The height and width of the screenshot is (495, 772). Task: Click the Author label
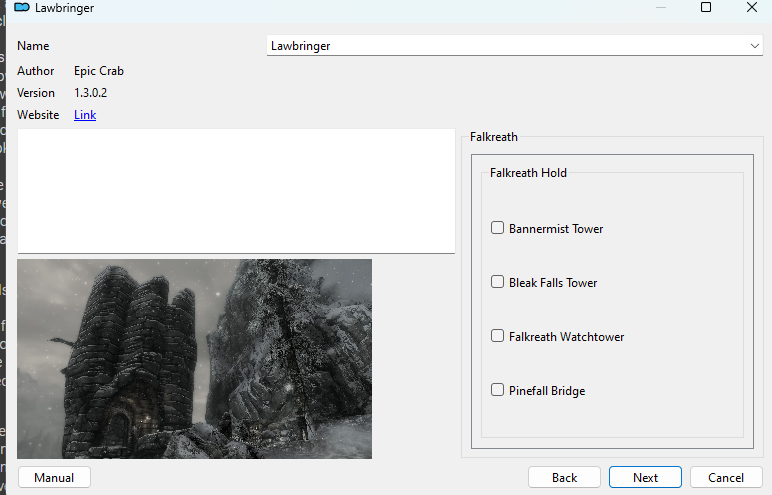[35, 71]
